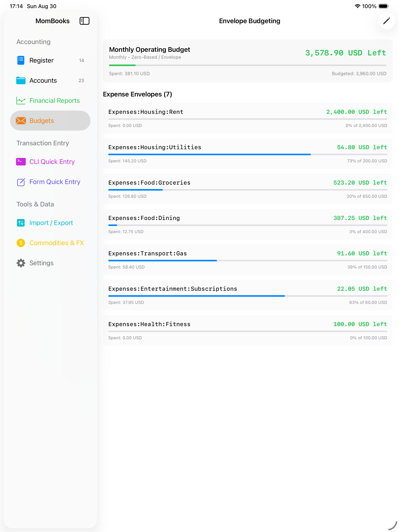Open the Expenses:Transport:Gas envelope
Viewport: 399px width, 532px height.
pyautogui.click(x=248, y=260)
